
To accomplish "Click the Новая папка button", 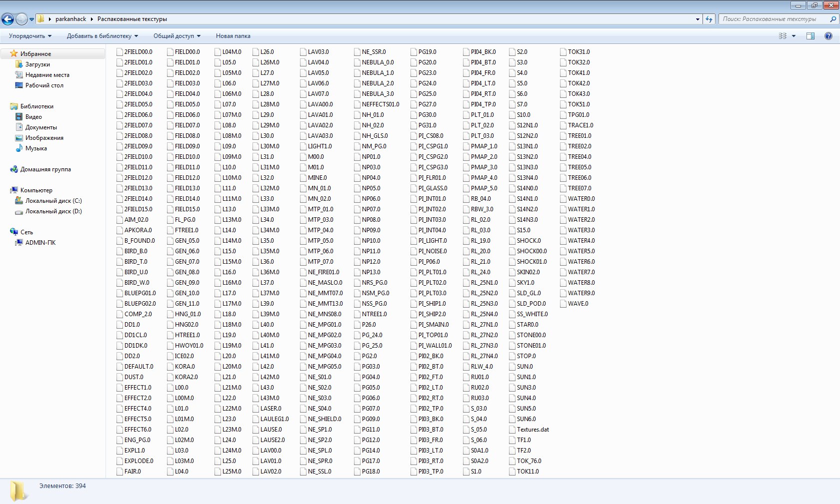I will pos(233,36).
